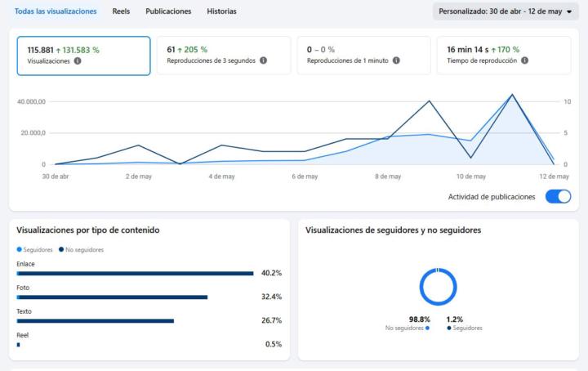Click the 10 de may axis label
This screenshot has width=588, height=371.
471,177
